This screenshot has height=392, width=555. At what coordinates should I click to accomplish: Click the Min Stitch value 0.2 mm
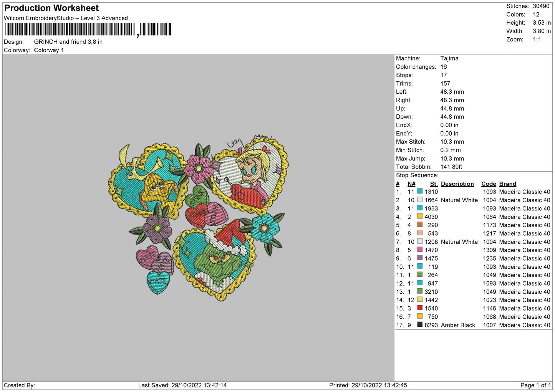click(451, 150)
